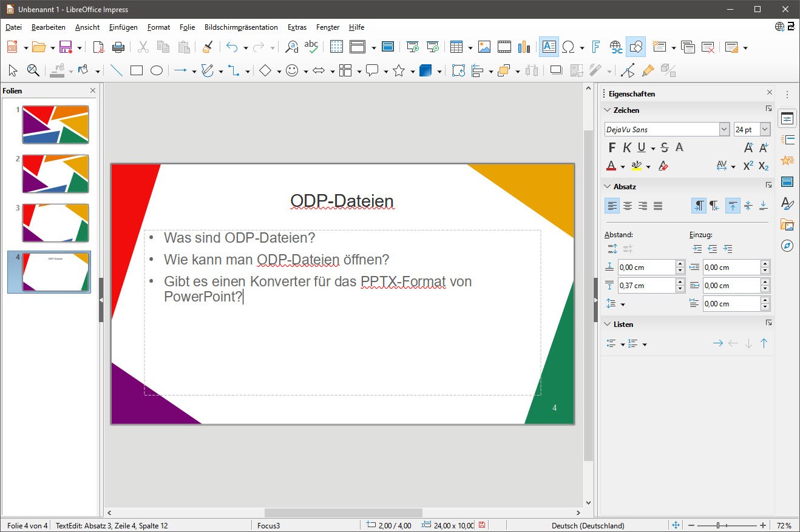The height and width of the screenshot is (532, 800).
Task: Insert a table using toolbar icon
Action: point(456,47)
